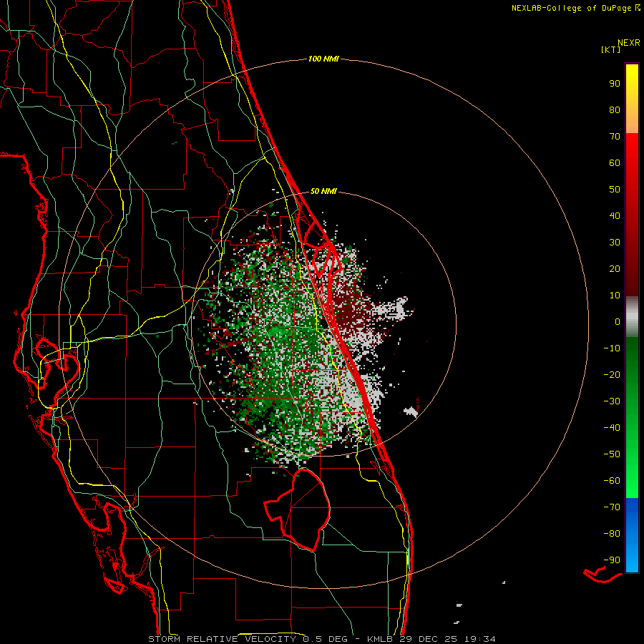Click the 20 value on the velocity scale
644x644 pixels.
coord(615,268)
